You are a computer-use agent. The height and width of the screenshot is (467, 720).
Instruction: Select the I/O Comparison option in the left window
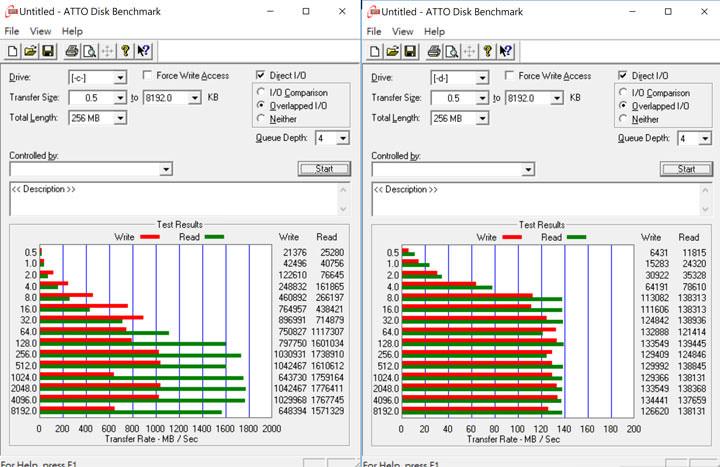point(262,93)
